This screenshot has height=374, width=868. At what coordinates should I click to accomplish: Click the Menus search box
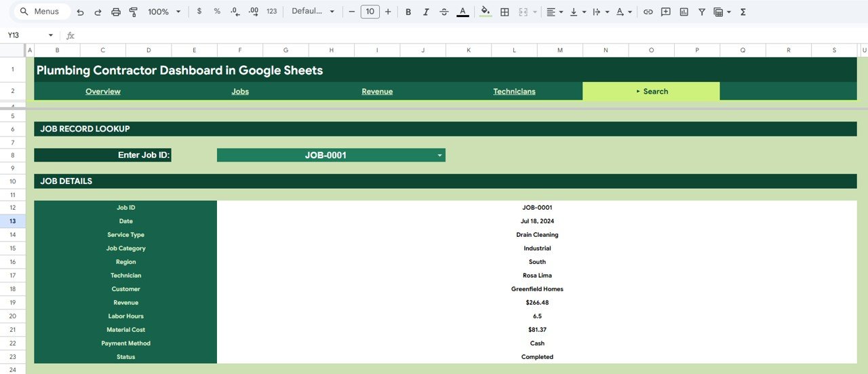pos(41,12)
